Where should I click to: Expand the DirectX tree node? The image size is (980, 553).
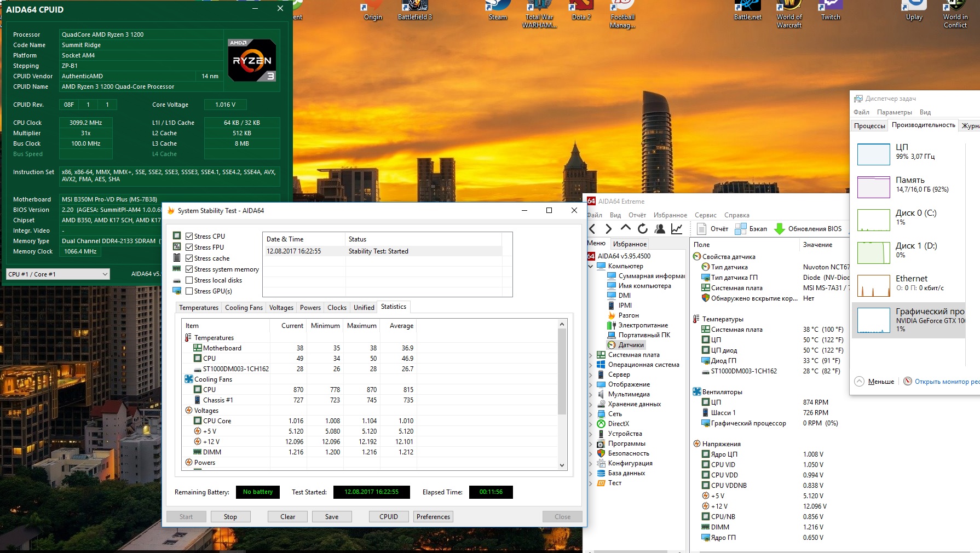click(591, 424)
